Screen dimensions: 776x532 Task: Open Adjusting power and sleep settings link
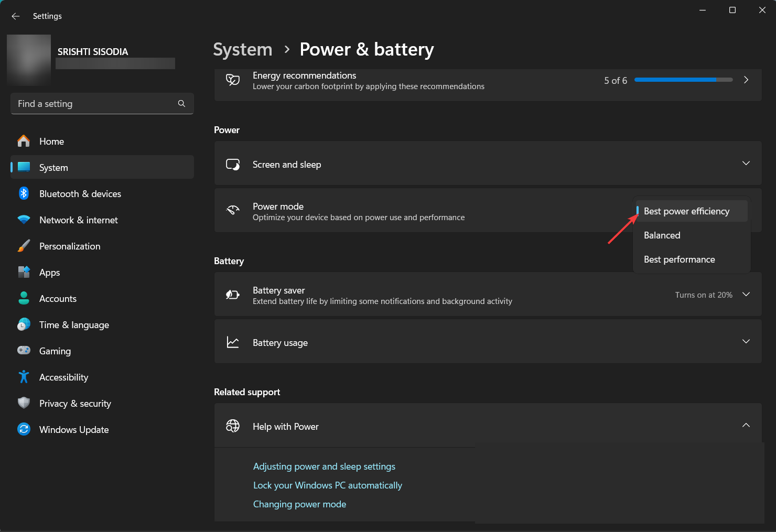324,466
